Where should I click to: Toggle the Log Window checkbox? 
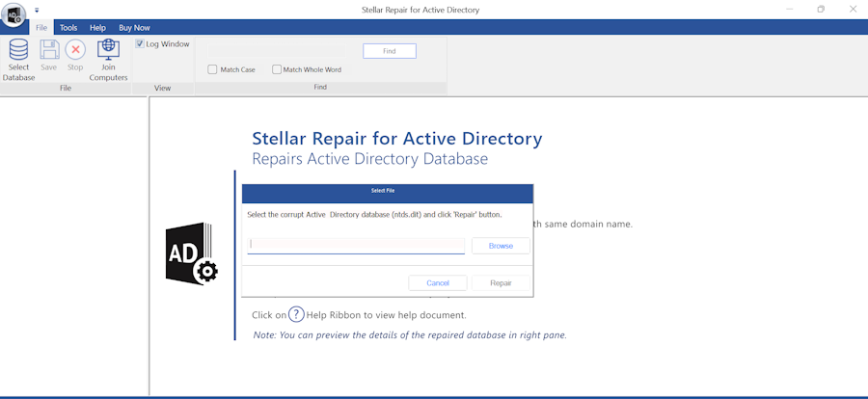coord(140,44)
